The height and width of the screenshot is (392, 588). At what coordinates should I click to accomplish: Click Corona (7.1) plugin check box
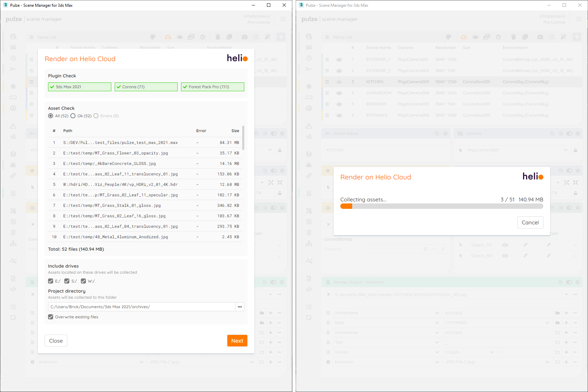pos(146,87)
